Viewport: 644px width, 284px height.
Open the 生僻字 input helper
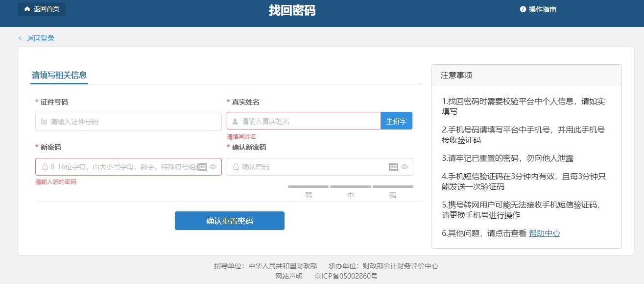(x=396, y=120)
